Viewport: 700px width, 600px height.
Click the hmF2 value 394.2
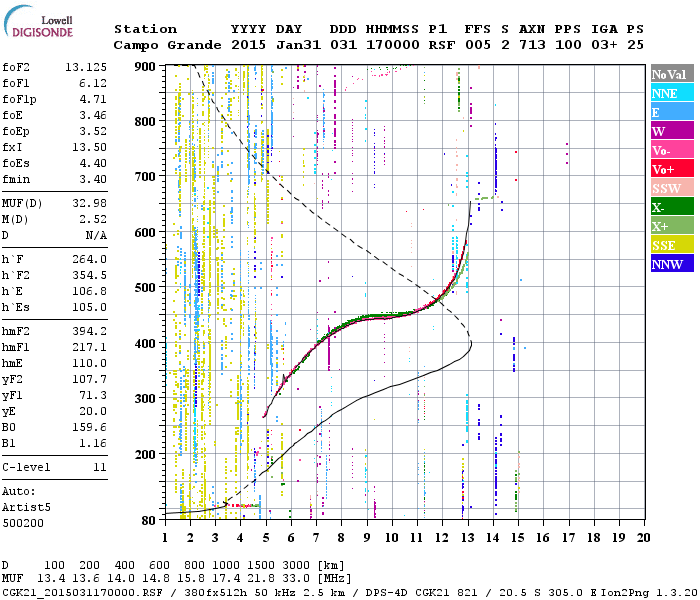coord(89,332)
